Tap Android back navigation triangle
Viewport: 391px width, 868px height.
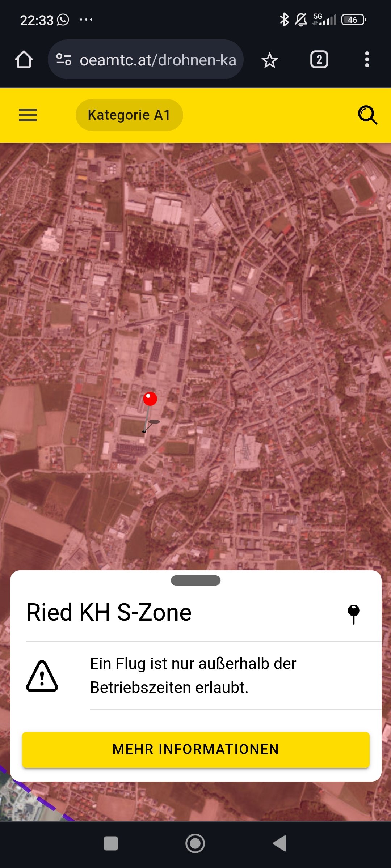[280, 843]
